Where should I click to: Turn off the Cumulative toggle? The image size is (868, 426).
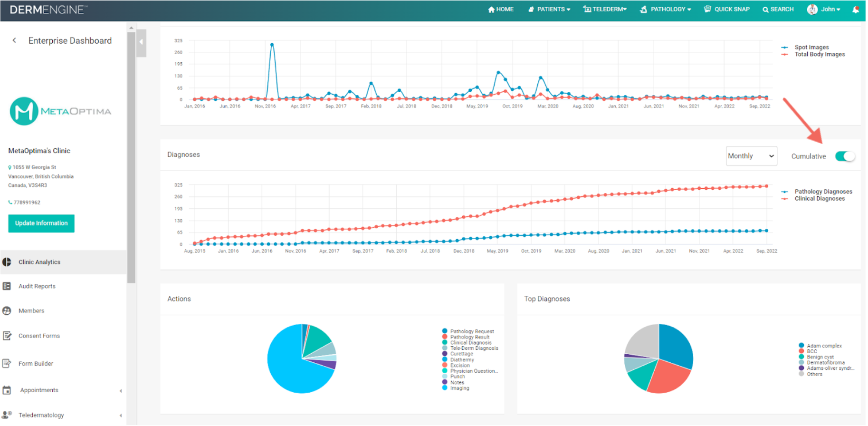[845, 156]
